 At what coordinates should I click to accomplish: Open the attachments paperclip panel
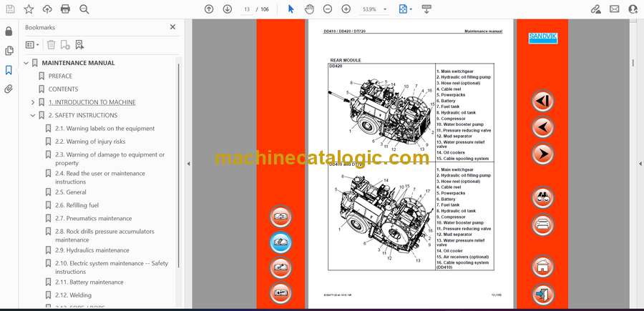tap(9, 89)
